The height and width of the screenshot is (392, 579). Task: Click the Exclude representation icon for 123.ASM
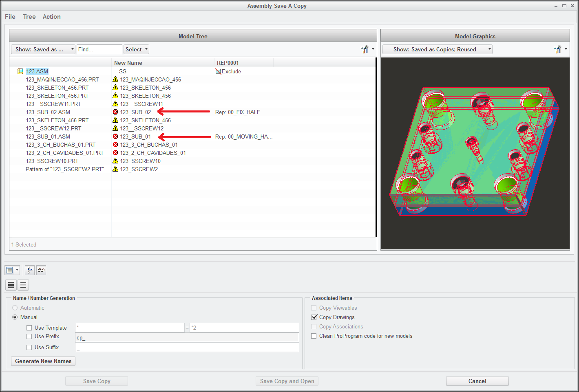tap(218, 71)
